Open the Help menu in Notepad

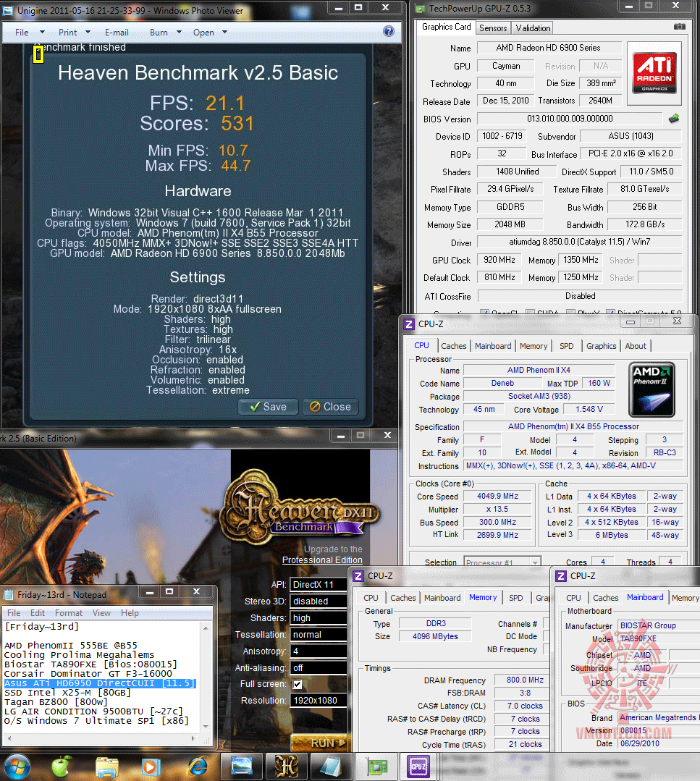130,612
